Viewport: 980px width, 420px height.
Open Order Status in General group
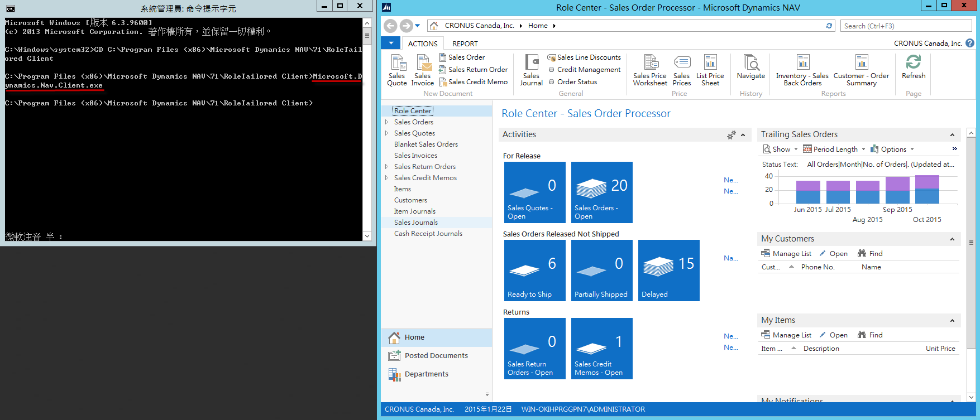point(572,81)
